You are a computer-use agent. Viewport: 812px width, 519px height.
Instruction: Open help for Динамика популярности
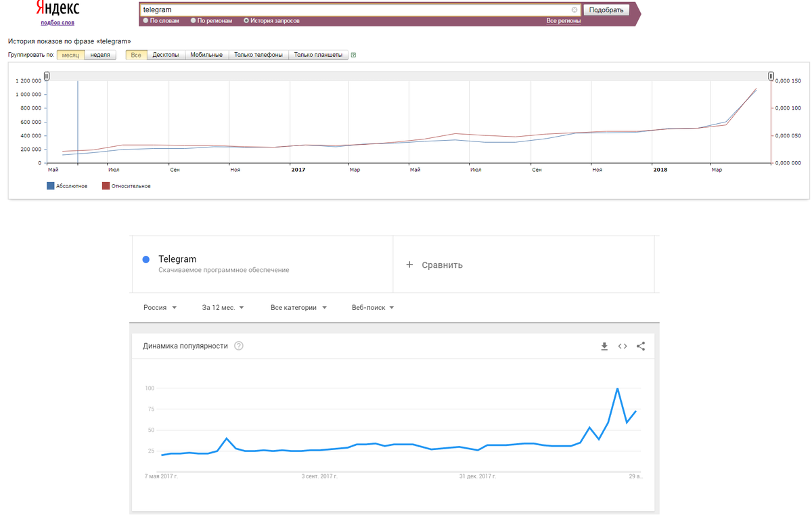pyautogui.click(x=239, y=346)
